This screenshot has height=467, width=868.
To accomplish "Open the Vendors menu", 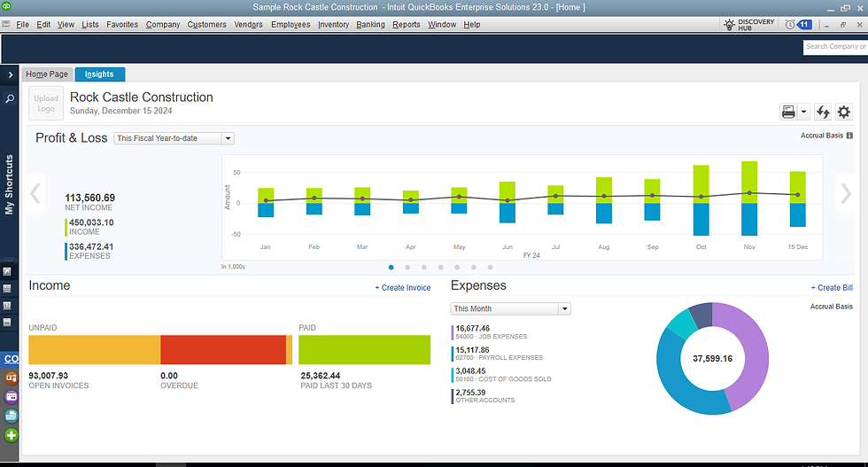I will 249,25.
